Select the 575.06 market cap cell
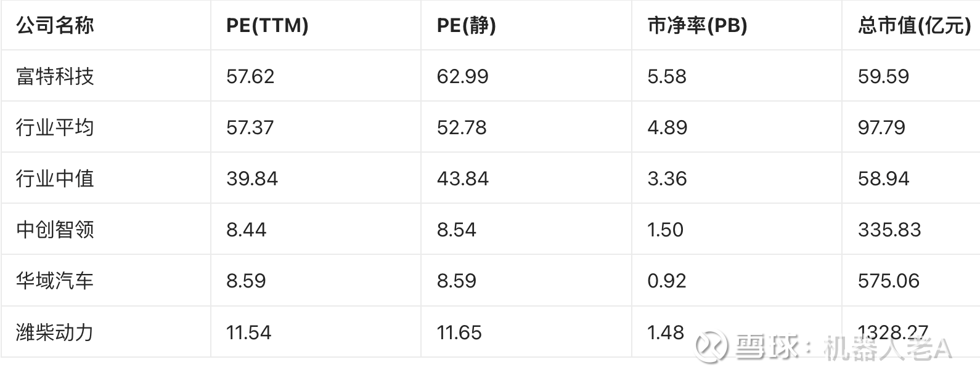Screen dimensions: 980x378 (888, 281)
